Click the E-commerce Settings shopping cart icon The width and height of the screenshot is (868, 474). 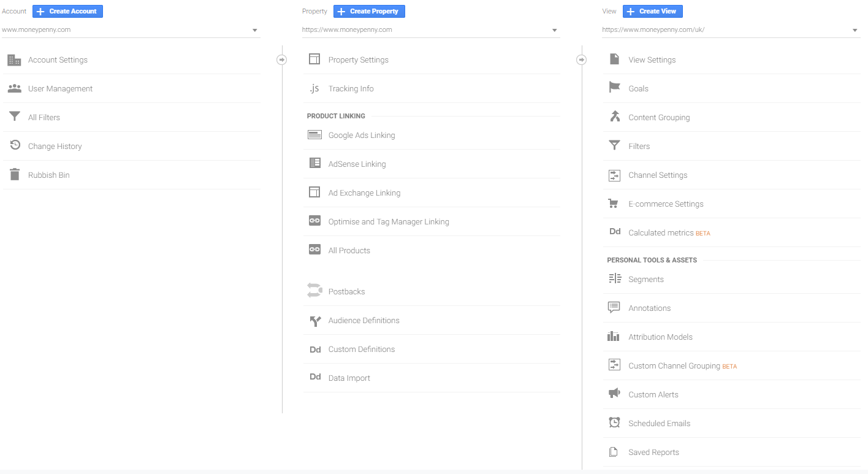[x=614, y=204]
